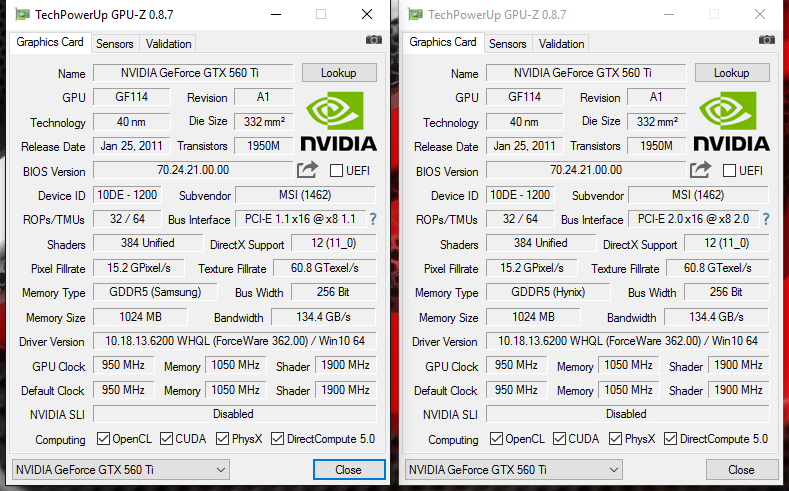This screenshot has height=491, width=789.
Task: Click the BIOS Version field in left window
Action: pos(193,170)
